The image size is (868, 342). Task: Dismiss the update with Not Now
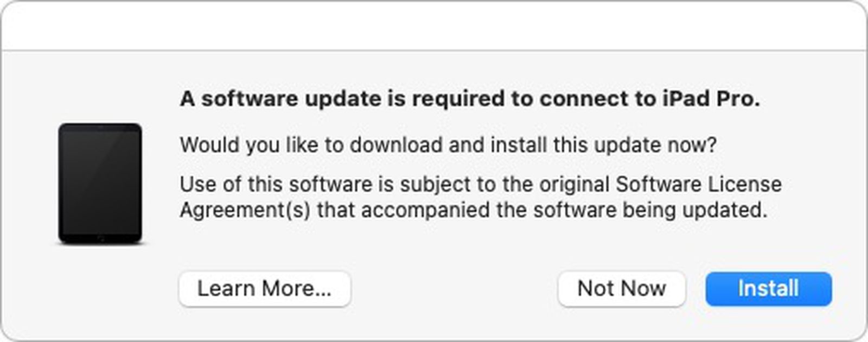pyautogui.click(x=621, y=289)
